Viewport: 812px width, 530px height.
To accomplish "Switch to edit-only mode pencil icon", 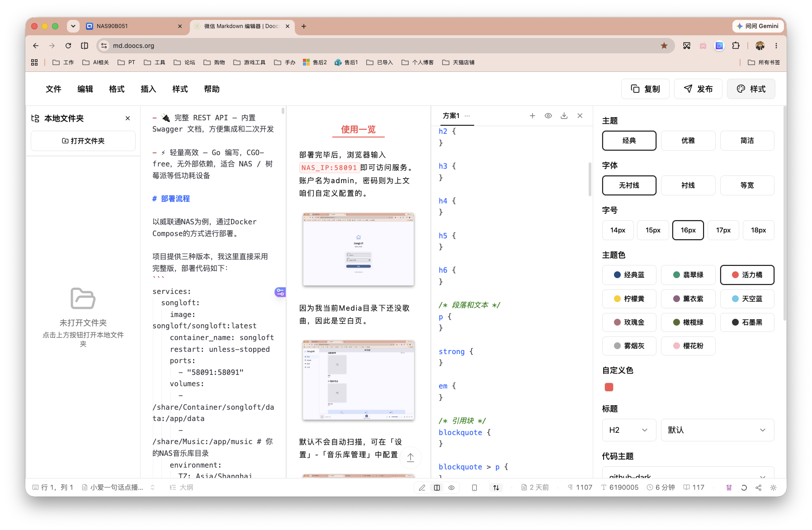I will point(422,487).
